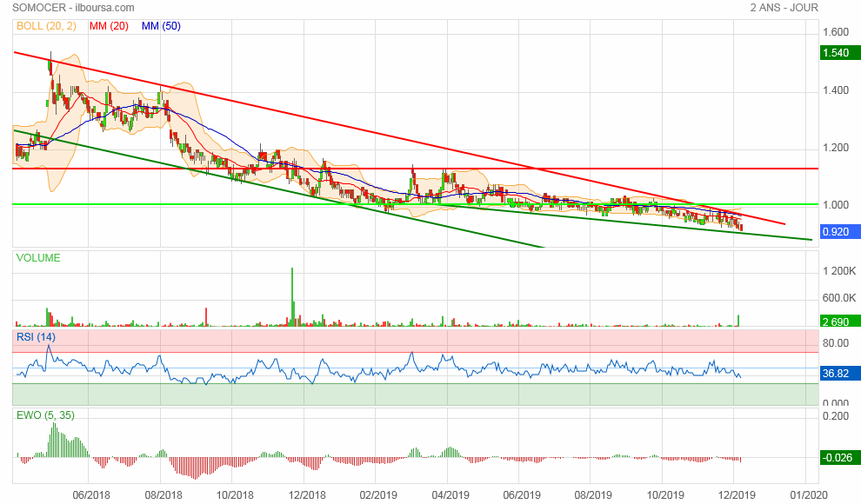Viewport: 861px width, 504px height.
Task: Click the highest candlestick wick near 1.540
Action: (x=50, y=62)
